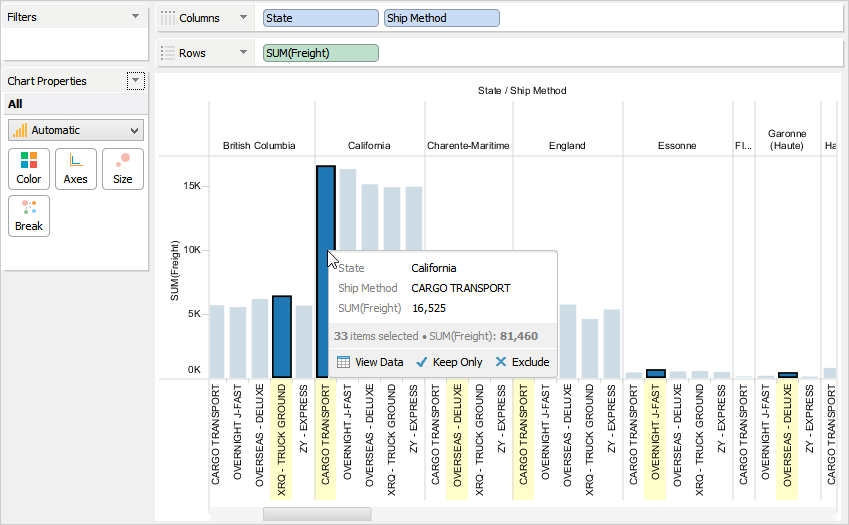
Task: Click the SUM(Freight) pill in Rows
Action: pos(321,53)
